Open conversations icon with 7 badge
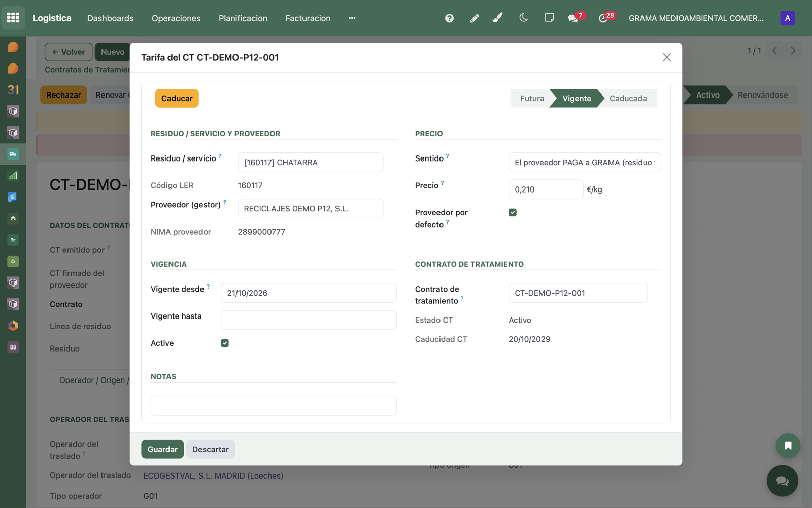 pyautogui.click(x=573, y=18)
